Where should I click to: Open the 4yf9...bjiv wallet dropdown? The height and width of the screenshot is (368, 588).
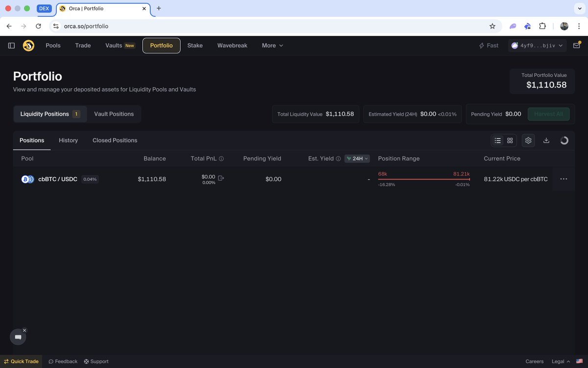pos(538,46)
